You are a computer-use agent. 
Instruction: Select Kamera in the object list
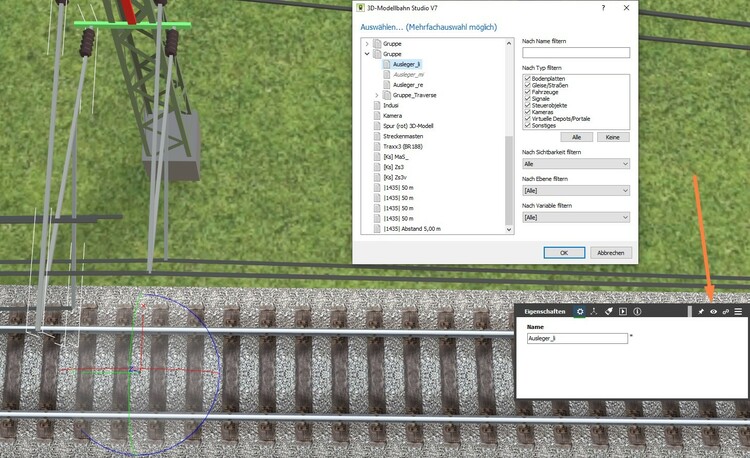coord(392,116)
